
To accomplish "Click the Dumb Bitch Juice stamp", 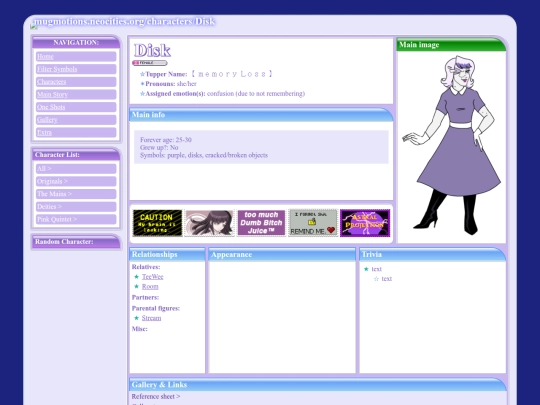I will [261, 223].
